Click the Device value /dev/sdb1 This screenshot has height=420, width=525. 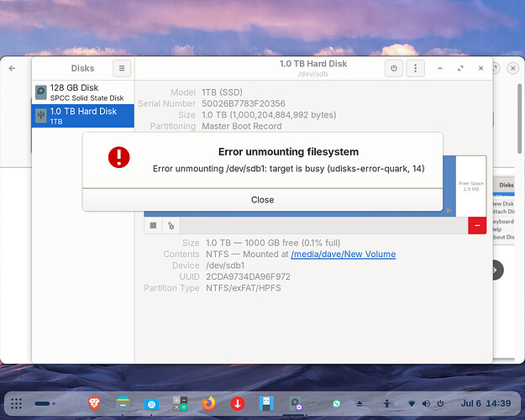[x=225, y=265]
